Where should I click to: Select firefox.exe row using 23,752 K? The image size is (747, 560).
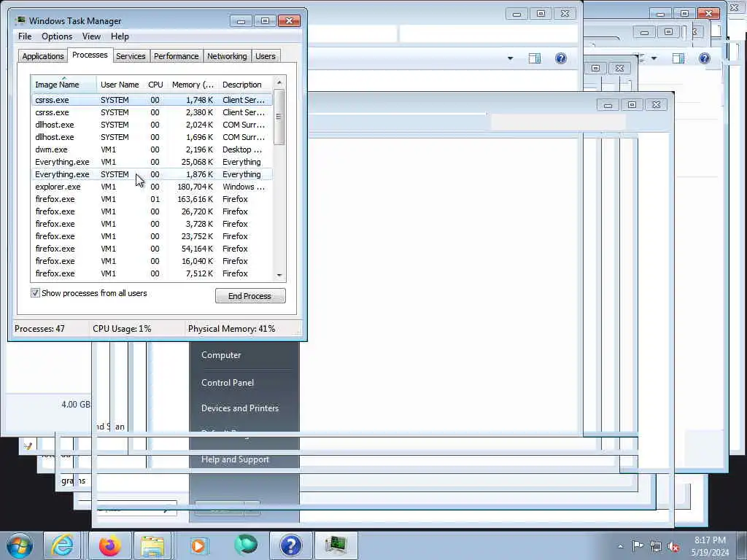152,236
